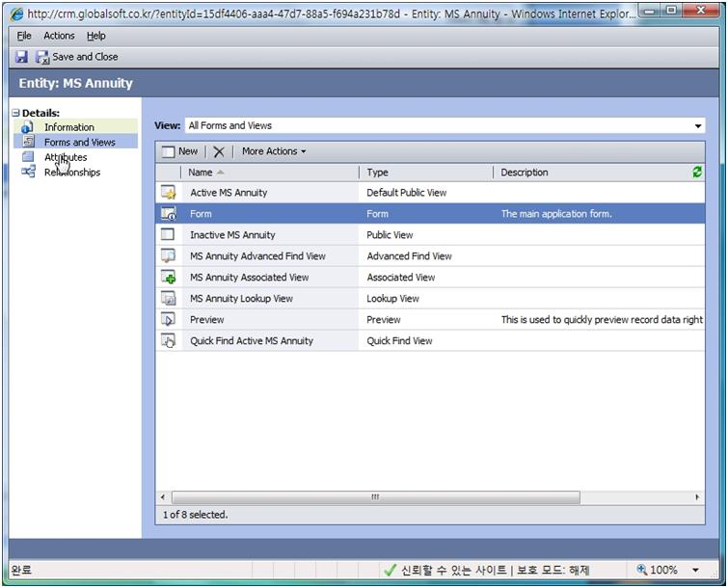Click the Forms and Views sidebar icon

coord(29,141)
